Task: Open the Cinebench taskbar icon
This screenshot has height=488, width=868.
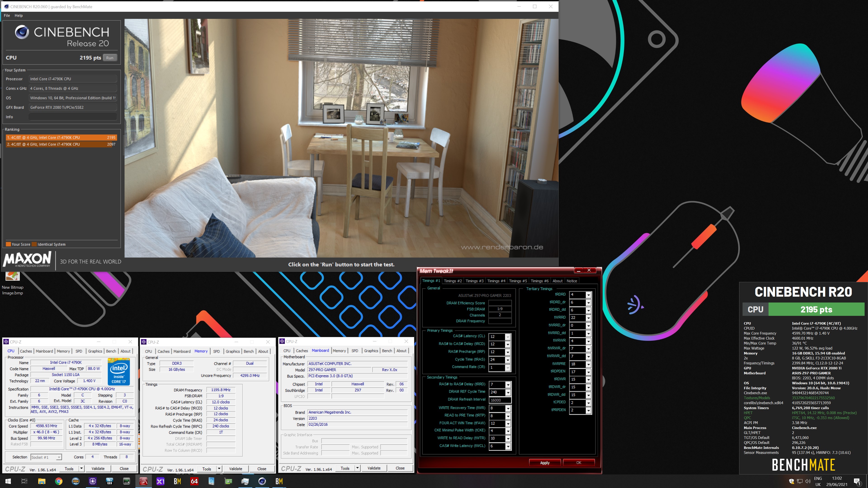Action: (262, 481)
